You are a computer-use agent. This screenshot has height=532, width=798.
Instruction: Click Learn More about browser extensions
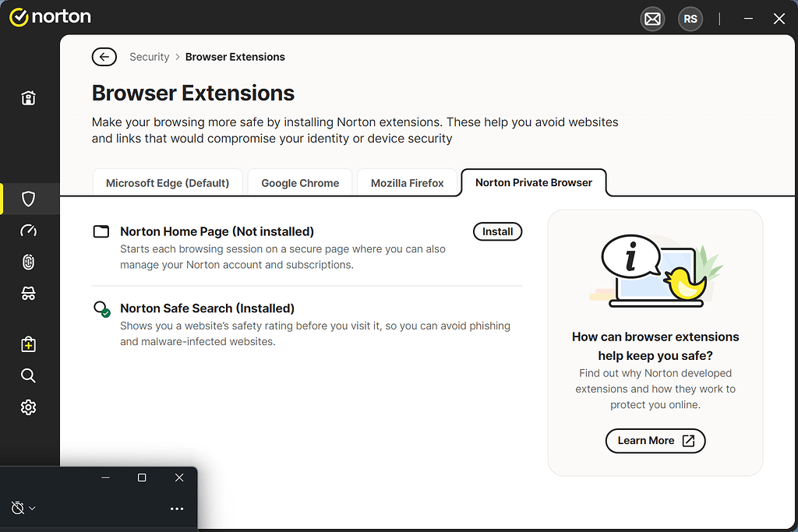(x=655, y=441)
